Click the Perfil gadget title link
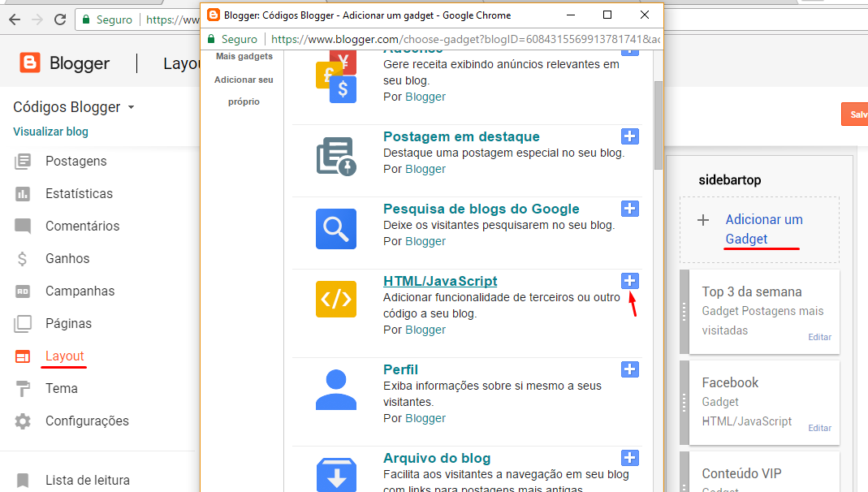The height and width of the screenshot is (492, 868). pyautogui.click(x=400, y=369)
